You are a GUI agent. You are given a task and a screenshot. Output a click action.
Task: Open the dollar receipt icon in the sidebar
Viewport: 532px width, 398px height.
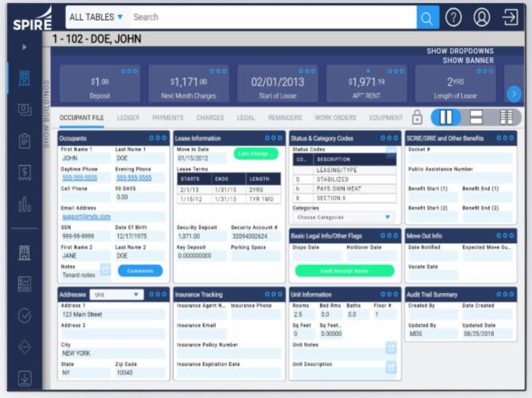(x=25, y=173)
